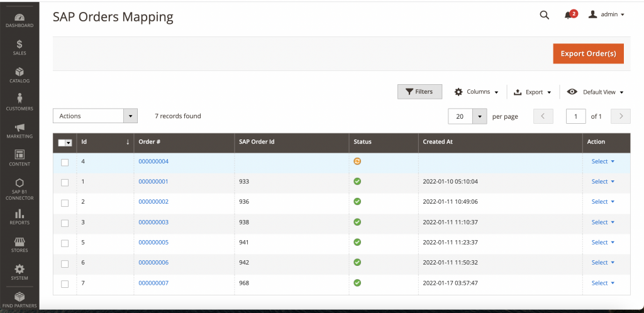Open the Default View menu
The height and width of the screenshot is (313, 644).
click(x=596, y=92)
